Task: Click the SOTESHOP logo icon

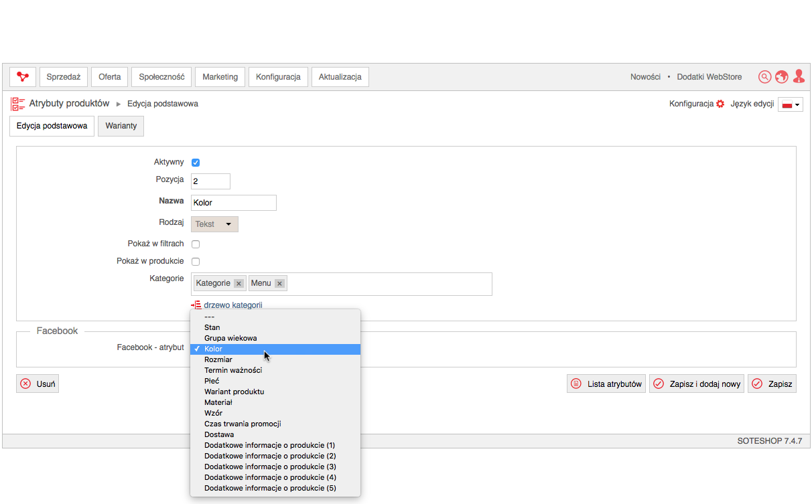Action: click(23, 77)
